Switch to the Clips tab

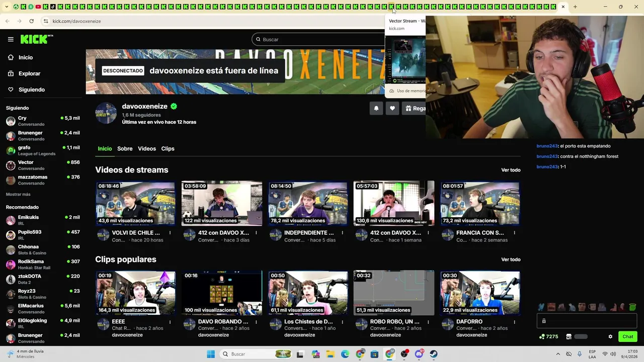(x=168, y=149)
